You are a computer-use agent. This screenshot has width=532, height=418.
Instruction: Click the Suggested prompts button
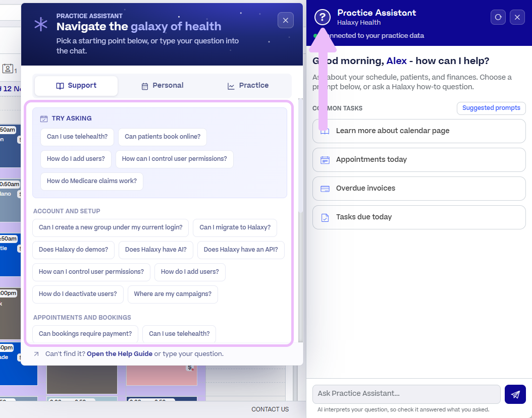(x=491, y=108)
